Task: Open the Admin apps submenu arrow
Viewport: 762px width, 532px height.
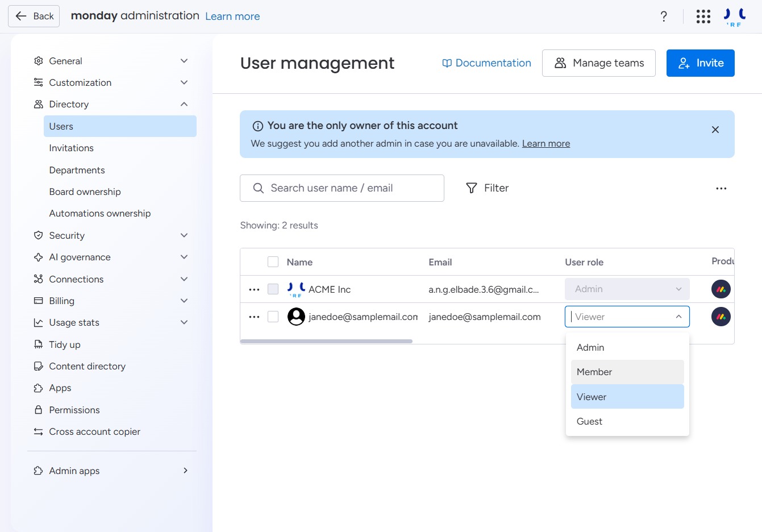Action: coord(185,471)
